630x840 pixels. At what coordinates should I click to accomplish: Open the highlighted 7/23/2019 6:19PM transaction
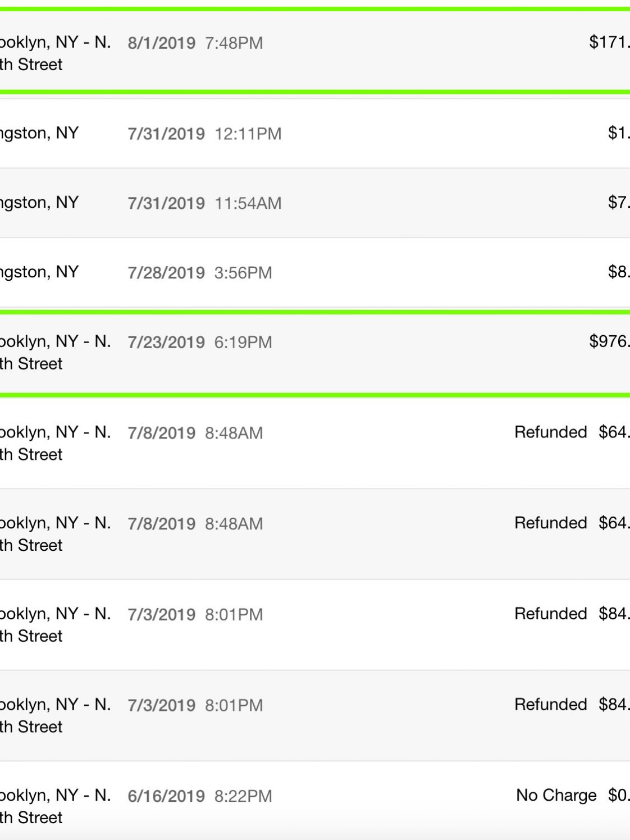click(x=315, y=353)
